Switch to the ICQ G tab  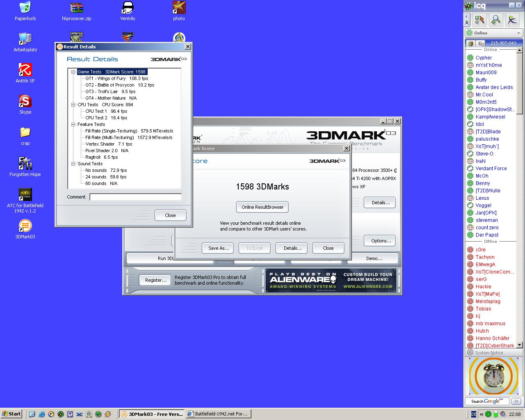tap(481, 43)
